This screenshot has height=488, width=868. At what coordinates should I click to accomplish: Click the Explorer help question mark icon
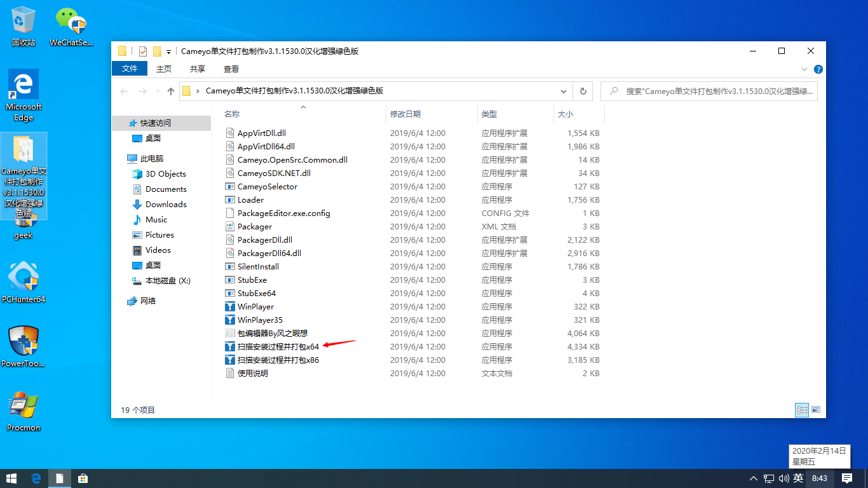pos(818,69)
